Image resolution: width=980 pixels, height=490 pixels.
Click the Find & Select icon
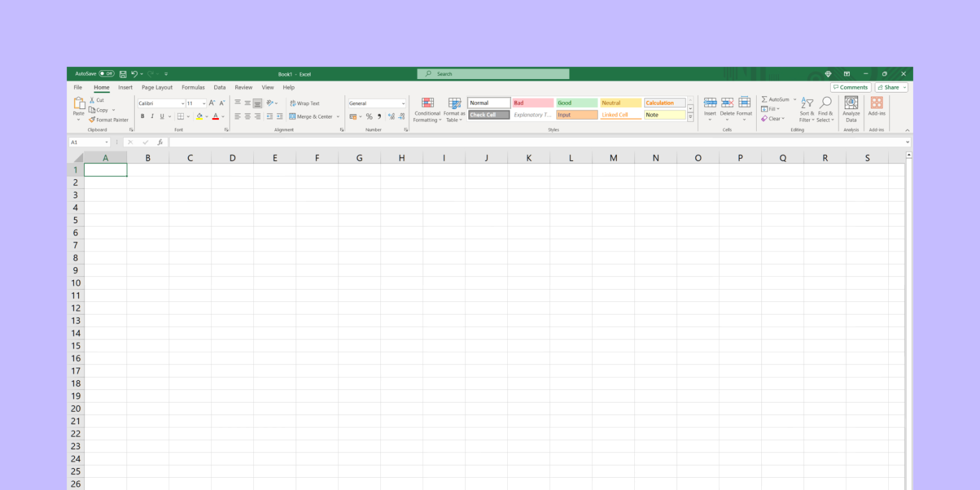pyautogui.click(x=826, y=110)
